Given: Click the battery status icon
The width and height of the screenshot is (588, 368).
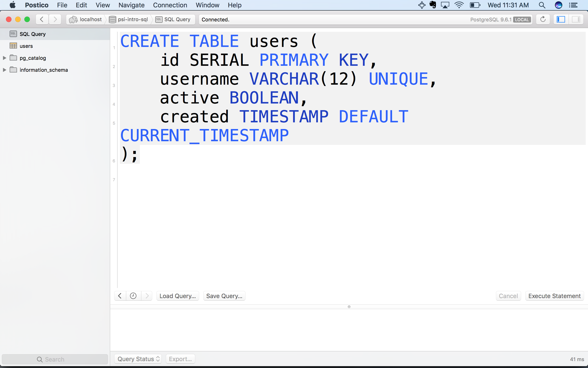Looking at the screenshot, I should pyautogui.click(x=475, y=5).
